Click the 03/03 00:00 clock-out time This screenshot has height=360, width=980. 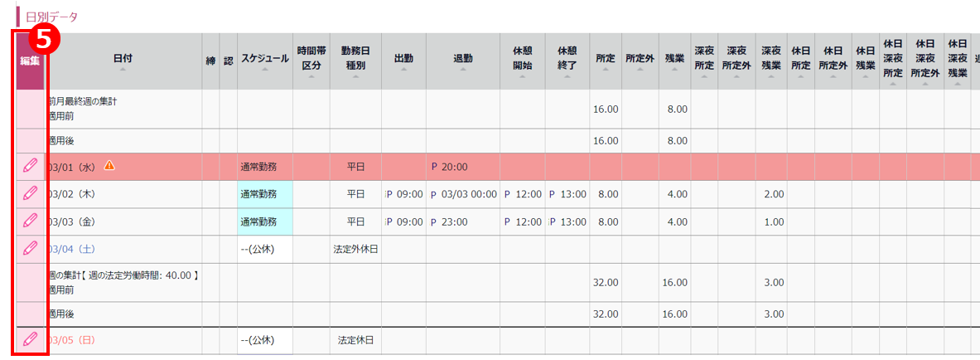469,194
